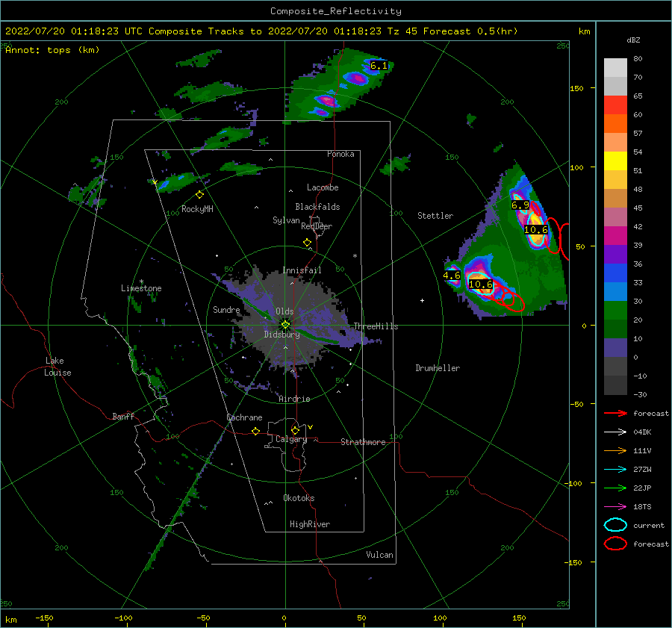The height and width of the screenshot is (628, 672).
Task: Click the radar site marker at Olds
Action: click(285, 325)
